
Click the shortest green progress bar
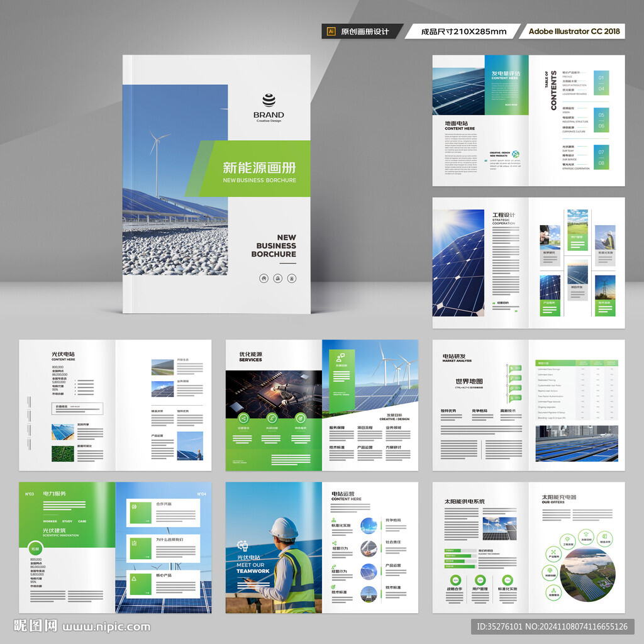[x=453, y=550]
